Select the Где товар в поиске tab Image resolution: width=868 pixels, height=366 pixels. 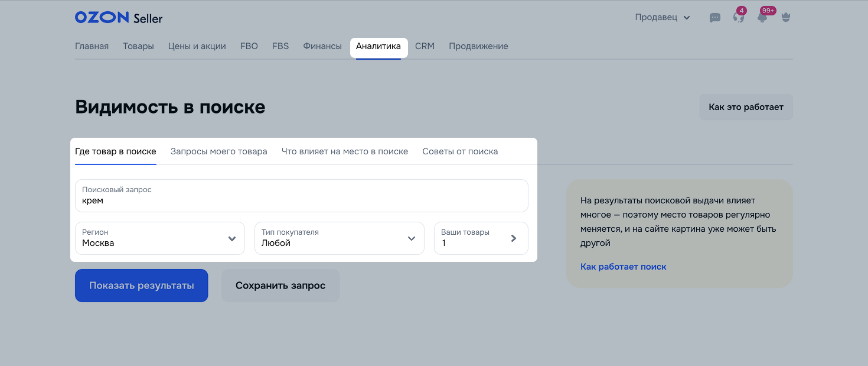(116, 151)
